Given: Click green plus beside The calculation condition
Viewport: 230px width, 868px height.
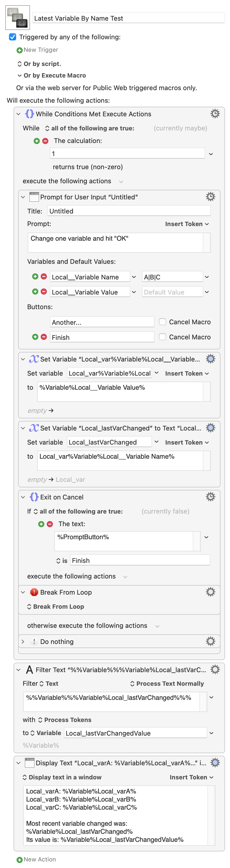Looking at the screenshot, I should click(37, 141).
